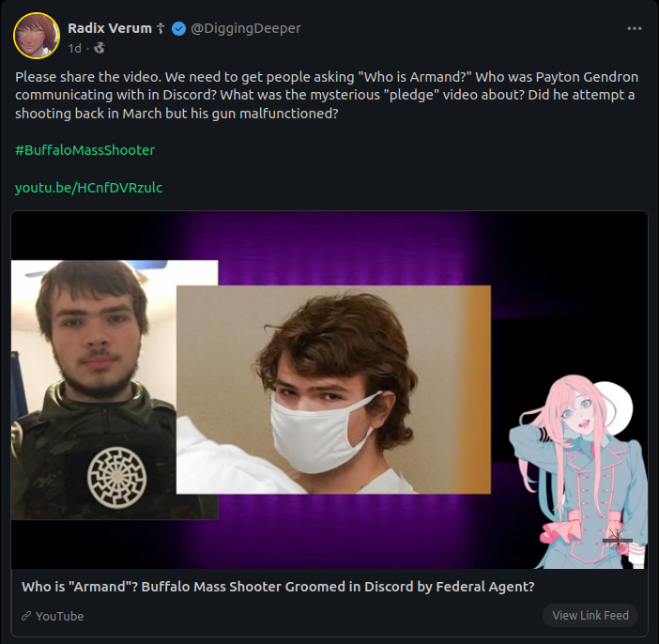Click the small tree logo on anime illustration
659x644 pixels.
pos(617,538)
